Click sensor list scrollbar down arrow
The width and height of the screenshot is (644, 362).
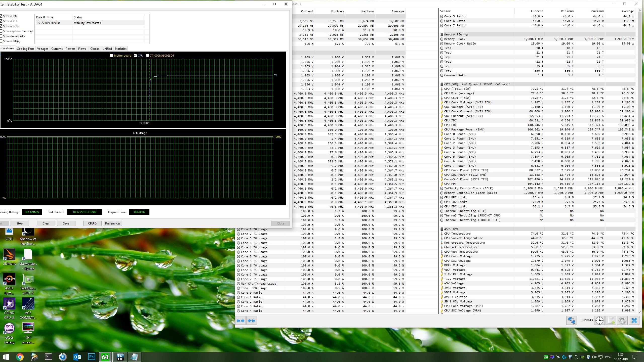(640, 312)
